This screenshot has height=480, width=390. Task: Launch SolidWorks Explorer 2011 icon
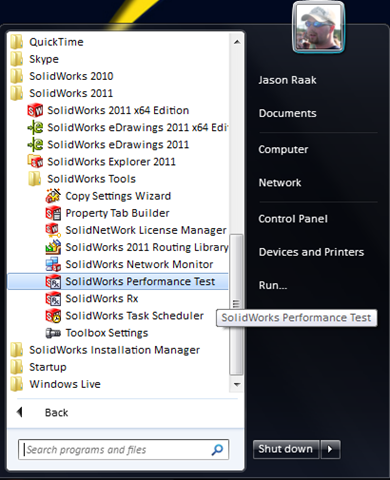[35, 162]
